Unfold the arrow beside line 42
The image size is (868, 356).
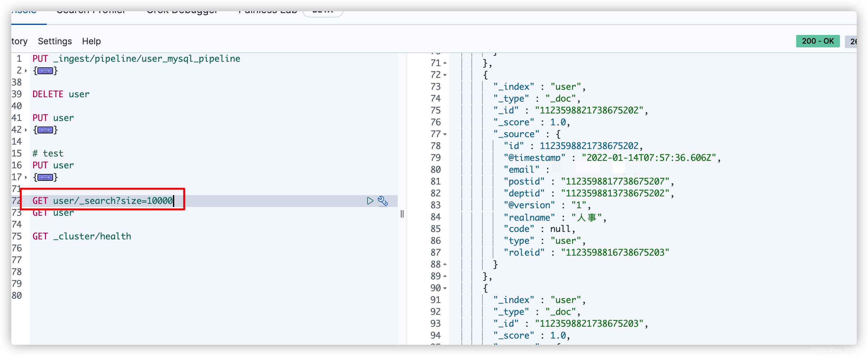(x=26, y=130)
